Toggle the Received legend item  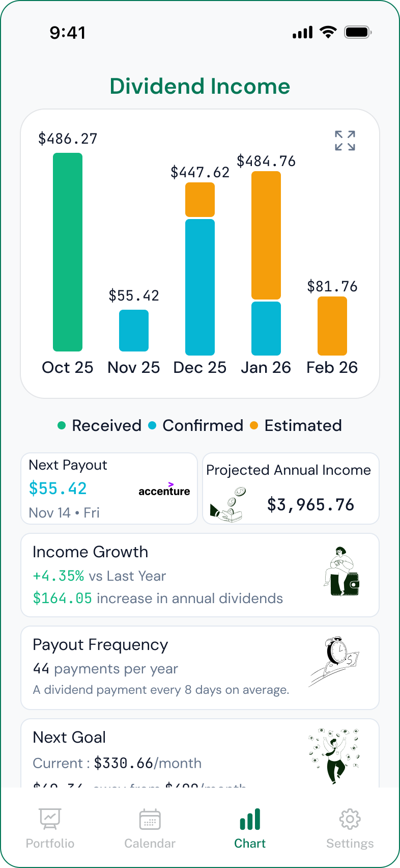(100, 425)
